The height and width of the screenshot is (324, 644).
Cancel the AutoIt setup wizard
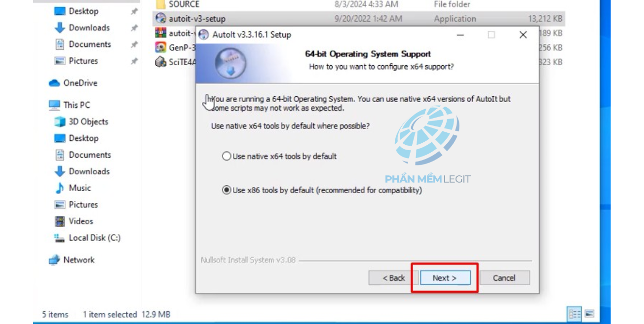pyautogui.click(x=504, y=278)
